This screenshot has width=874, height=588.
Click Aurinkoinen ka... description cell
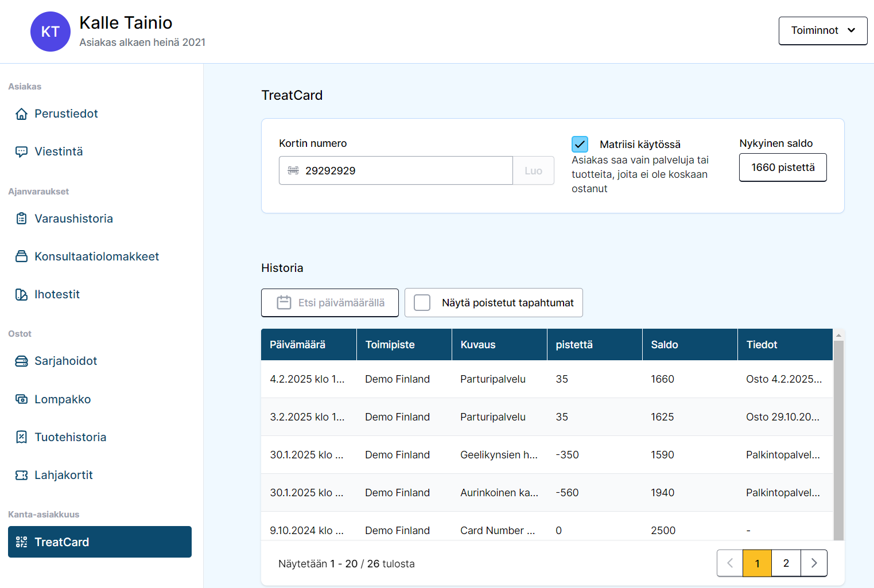(499, 493)
